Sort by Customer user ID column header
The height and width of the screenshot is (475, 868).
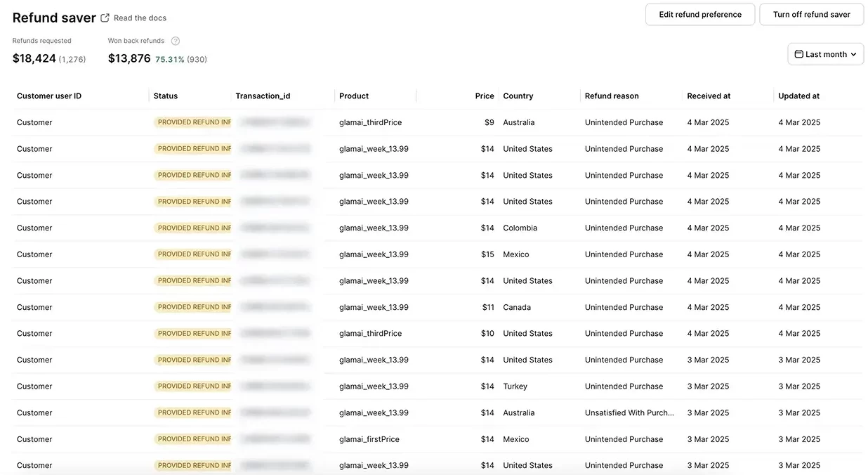click(49, 96)
